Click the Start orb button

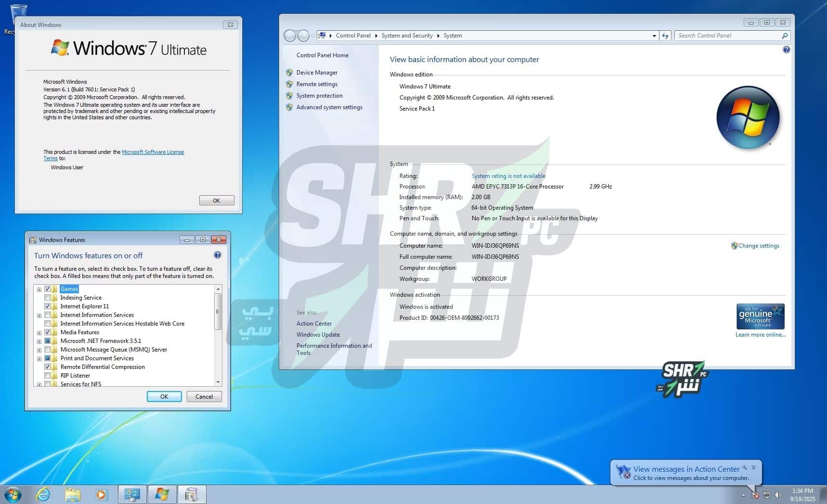click(x=13, y=494)
